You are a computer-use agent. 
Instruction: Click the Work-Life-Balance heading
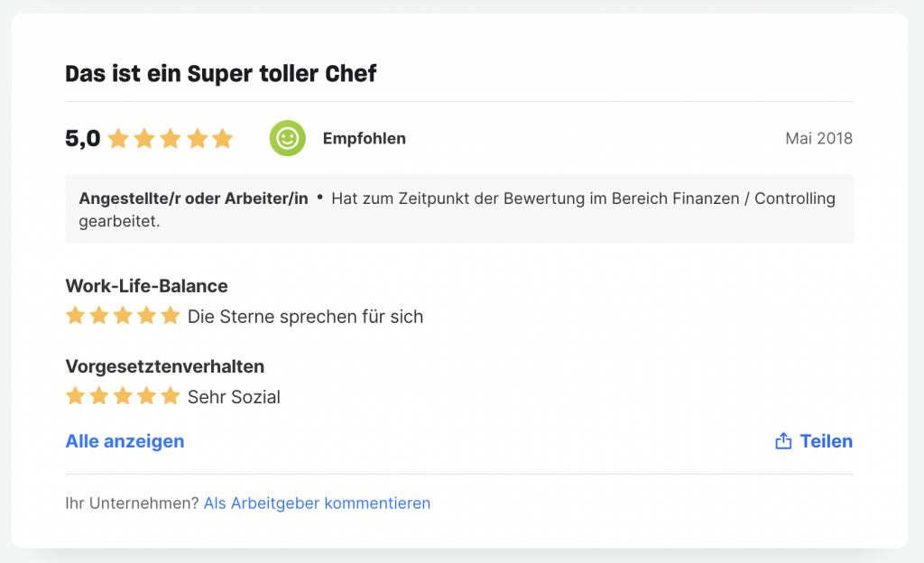click(x=147, y=286)
